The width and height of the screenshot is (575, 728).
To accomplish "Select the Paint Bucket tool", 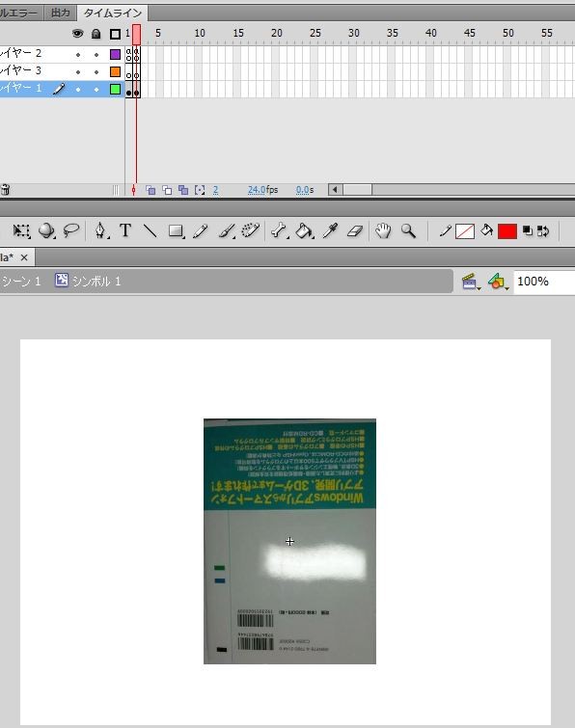I will point(304,230).
